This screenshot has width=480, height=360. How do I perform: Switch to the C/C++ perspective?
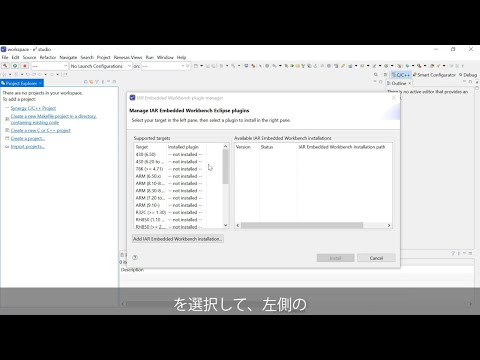(401, 75)
